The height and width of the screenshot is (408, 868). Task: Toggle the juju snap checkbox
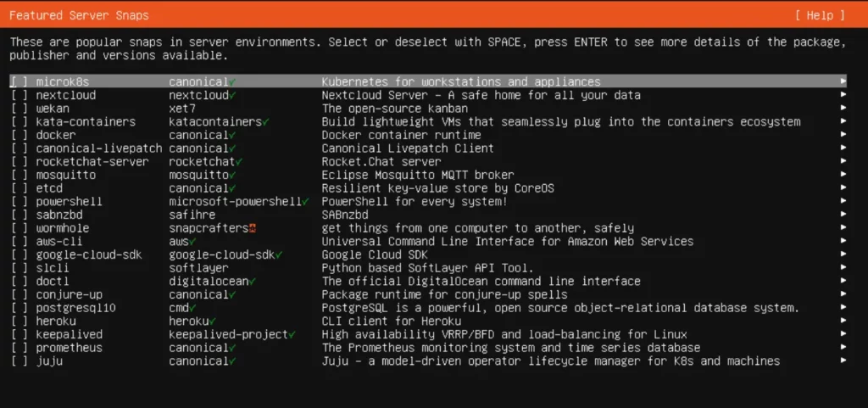pyautogui.click(x=19, y=361)
